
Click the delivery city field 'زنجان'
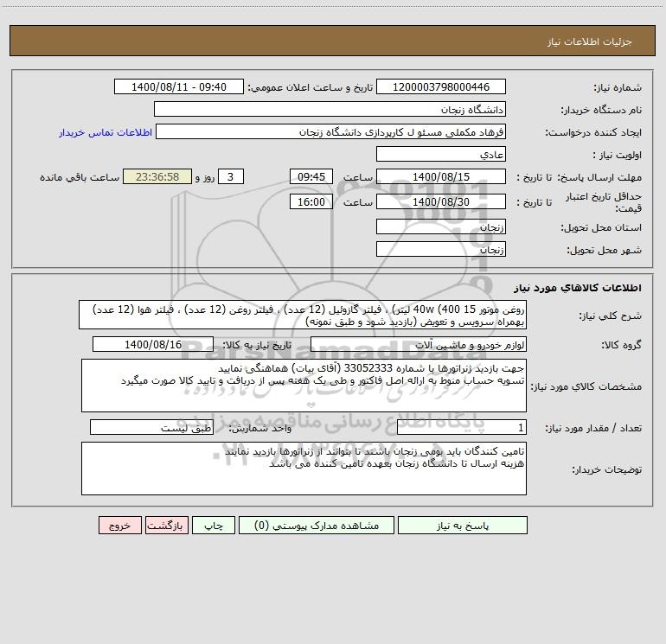point(441,249)
